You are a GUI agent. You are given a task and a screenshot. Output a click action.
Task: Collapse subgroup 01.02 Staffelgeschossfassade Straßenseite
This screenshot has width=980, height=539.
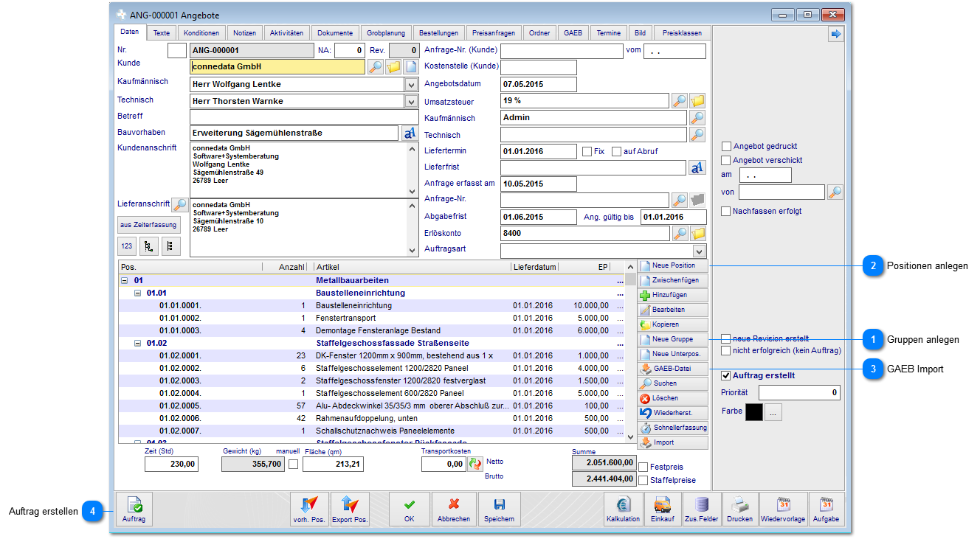click(x=137, y=343)
